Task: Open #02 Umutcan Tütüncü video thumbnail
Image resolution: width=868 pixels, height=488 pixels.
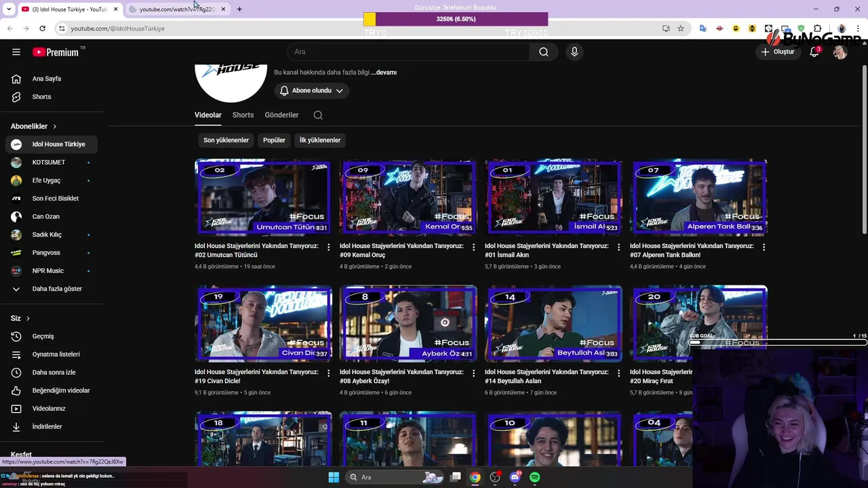Action: point(263,197)
